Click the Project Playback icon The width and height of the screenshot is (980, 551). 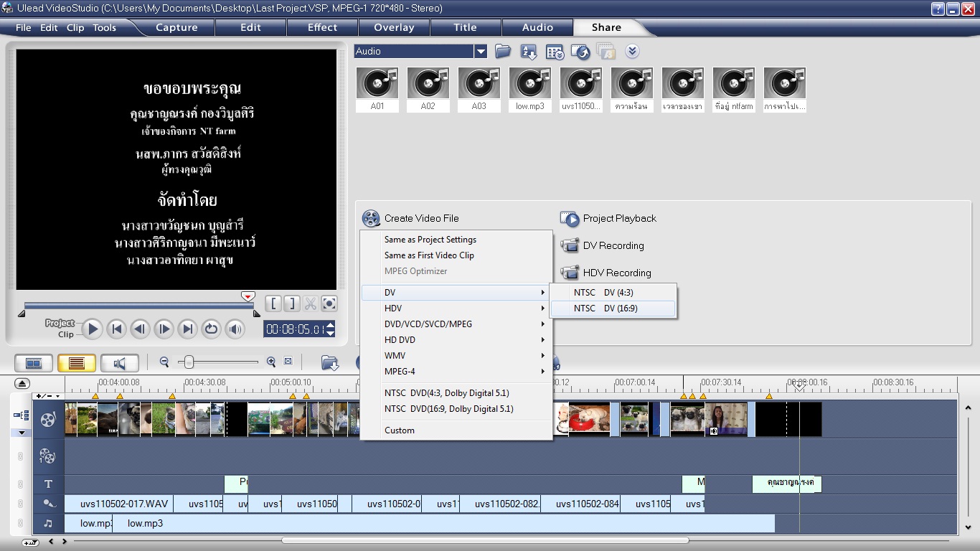570,219
